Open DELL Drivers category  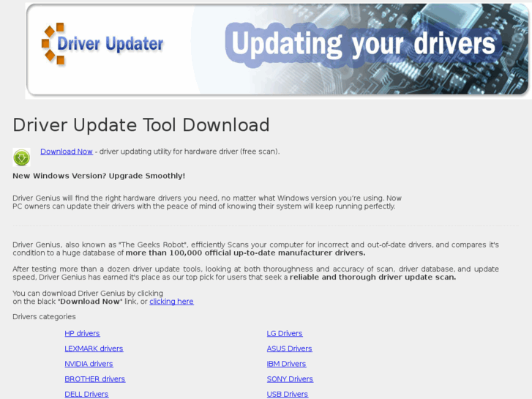(x=86, y=395)
